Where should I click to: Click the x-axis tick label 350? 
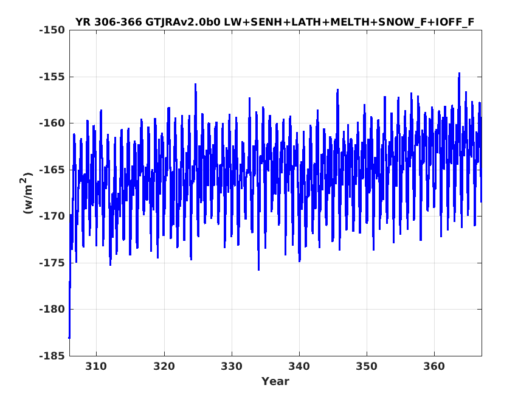[x=367, y=366]
